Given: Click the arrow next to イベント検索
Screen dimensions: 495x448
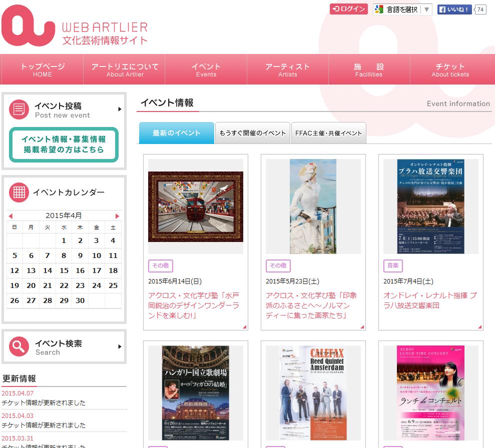Looking at the screenshot, I should click(x=120, y=346).
